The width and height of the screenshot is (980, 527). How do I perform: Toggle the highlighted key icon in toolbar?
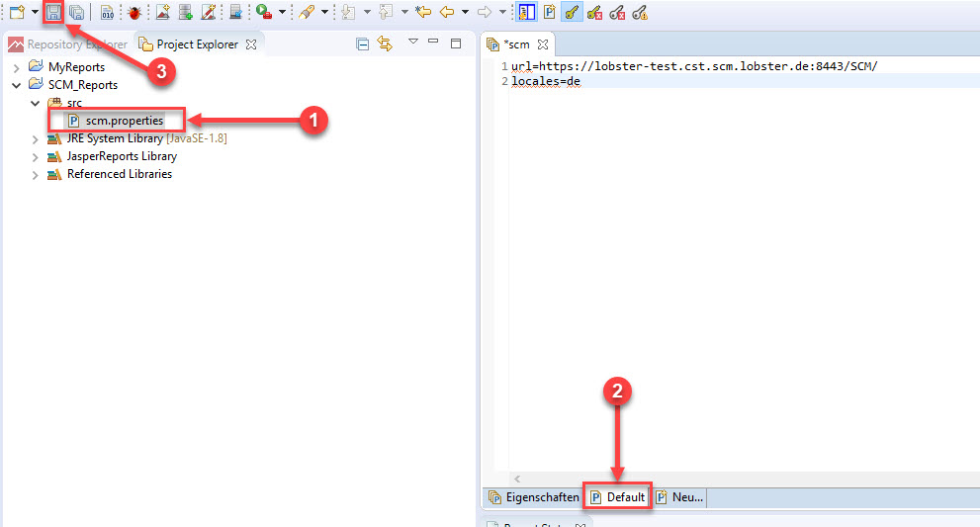pyautogui.click(x=572, y=12)
